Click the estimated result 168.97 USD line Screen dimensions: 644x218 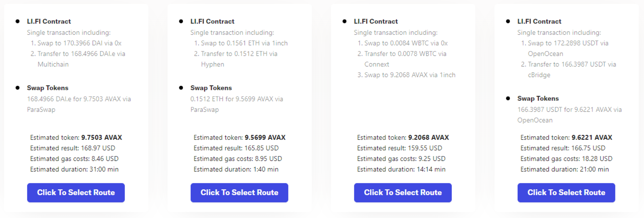pos(72,148)
